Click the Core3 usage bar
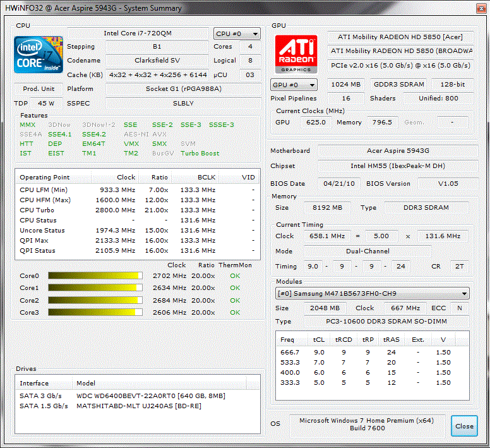This screenshot has width=490, height=448. pyautogui.click(x=95, y=312)
